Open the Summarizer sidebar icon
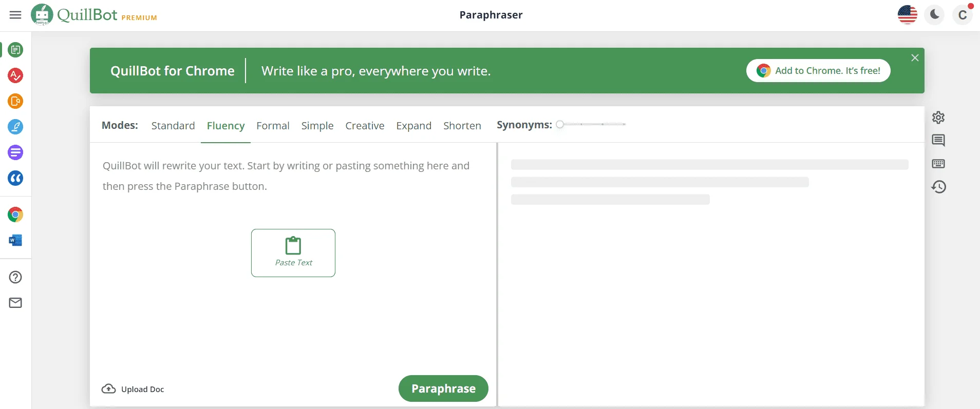980x409 pixels. (x=15, y=152)
